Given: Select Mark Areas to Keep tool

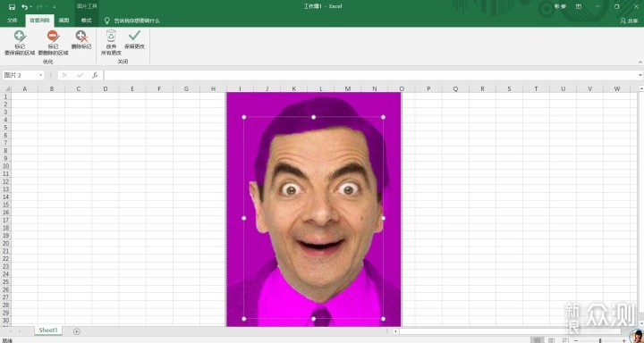Looking at the screenshot, I should pos(20,43).
